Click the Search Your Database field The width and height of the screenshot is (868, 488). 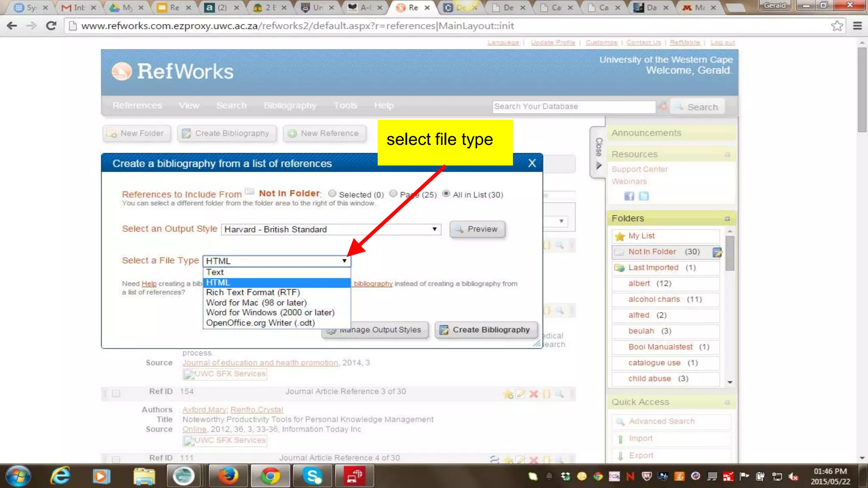[574, 107]
